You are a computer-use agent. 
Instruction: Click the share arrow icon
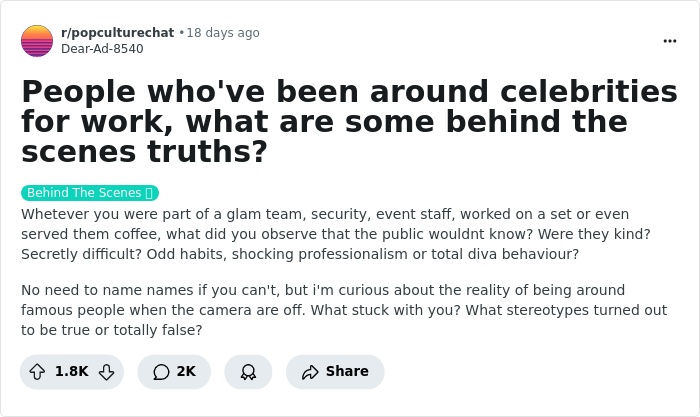tap(310, 371)
